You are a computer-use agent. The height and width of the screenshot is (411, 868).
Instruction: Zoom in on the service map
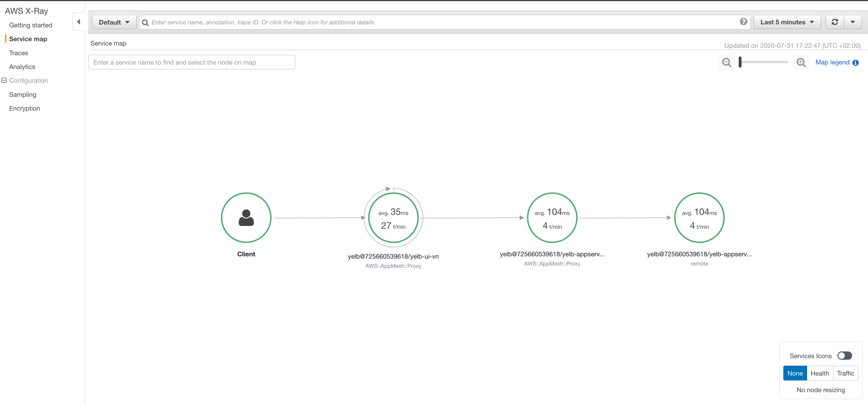801,62
